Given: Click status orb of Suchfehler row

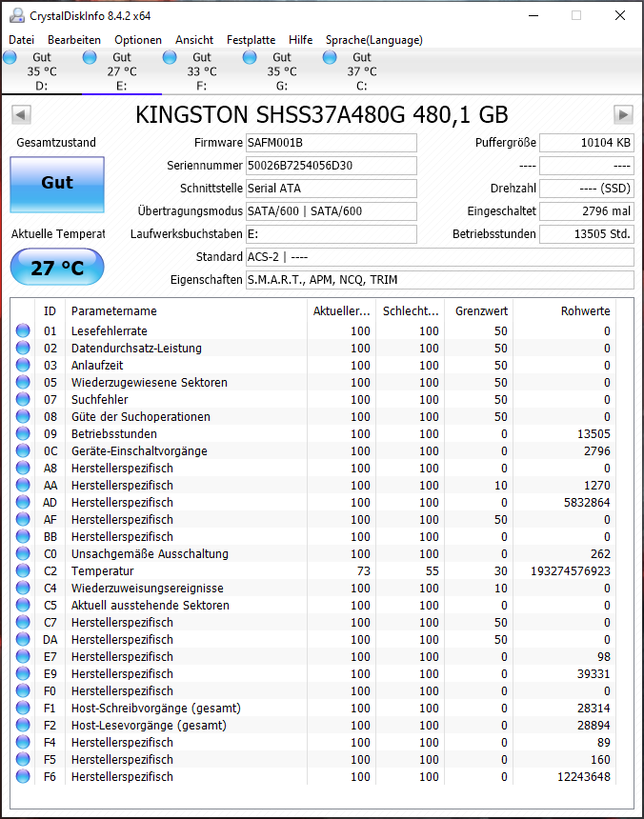Looking at the screenshot, I should (x=23, y=400).
